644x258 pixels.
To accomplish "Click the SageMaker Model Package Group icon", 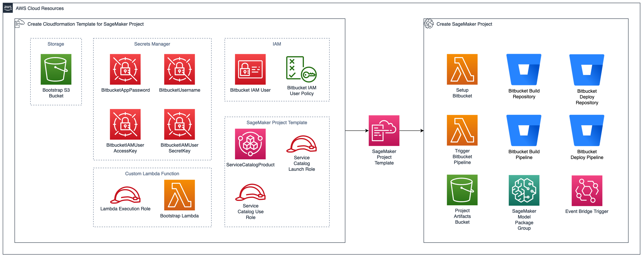I will pyautogui.click(x=524, y=190).
